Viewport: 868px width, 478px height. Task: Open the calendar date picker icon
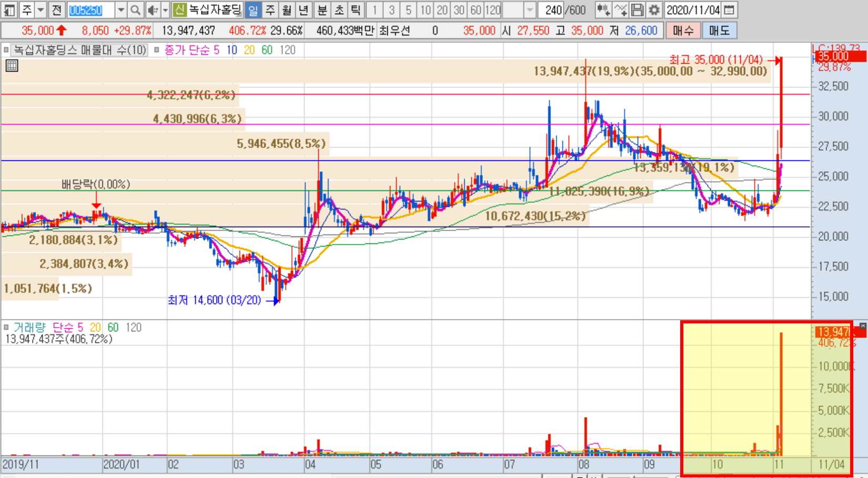click(729, 9)
